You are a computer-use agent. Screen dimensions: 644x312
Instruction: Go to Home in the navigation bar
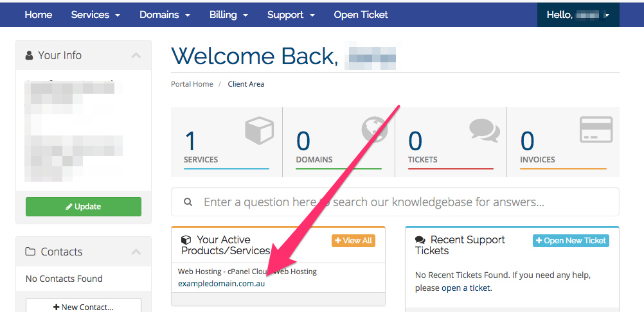38,15
